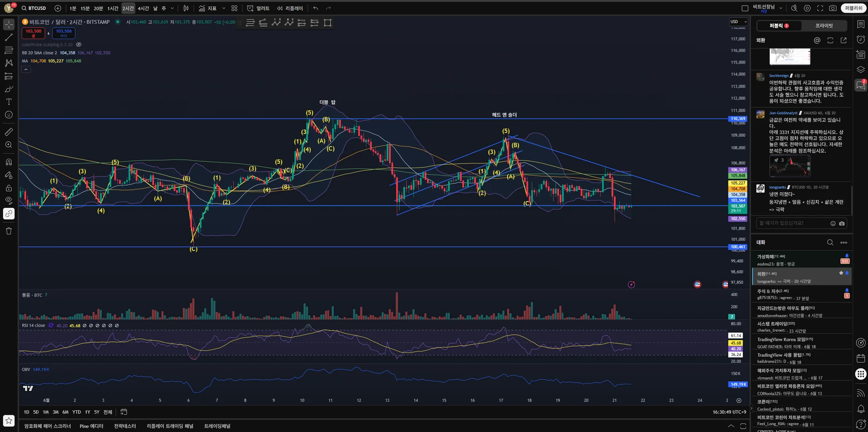868x432 pixels.
Task: Open the 얼러트 alert button
Action: [x=258, y=8]
